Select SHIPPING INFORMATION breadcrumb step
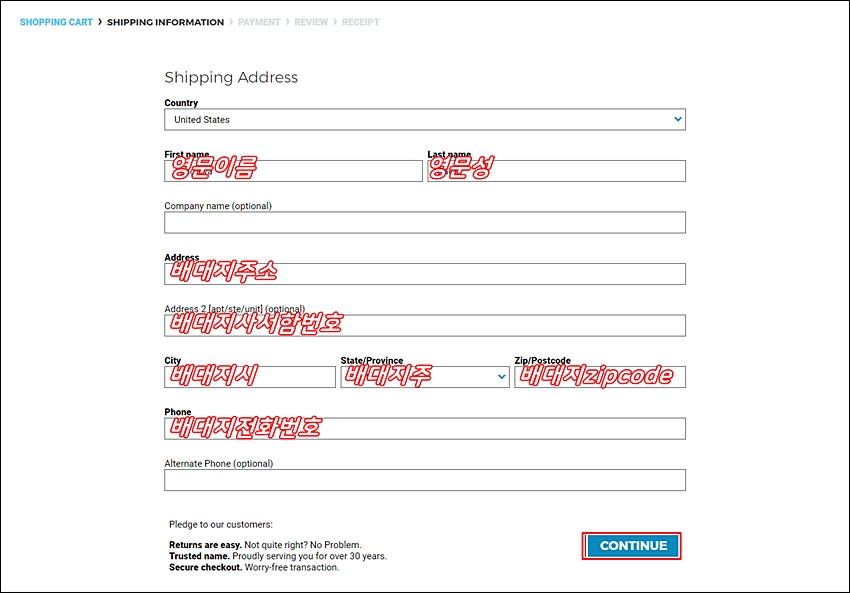The height and width of the screenshot is (593, 850). coord(165,22)
